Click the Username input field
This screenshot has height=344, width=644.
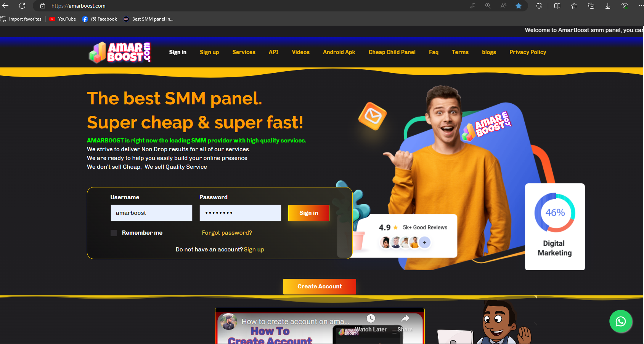(x=151, y=213)
